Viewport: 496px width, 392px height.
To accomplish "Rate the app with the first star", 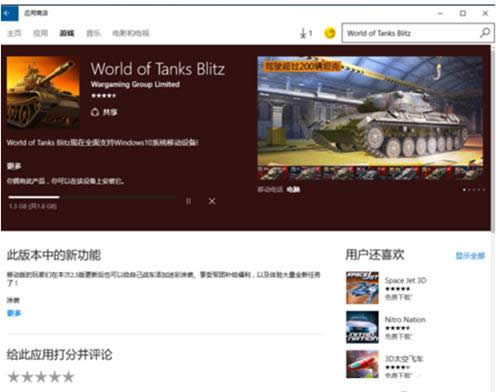I will tap(13, 377).
